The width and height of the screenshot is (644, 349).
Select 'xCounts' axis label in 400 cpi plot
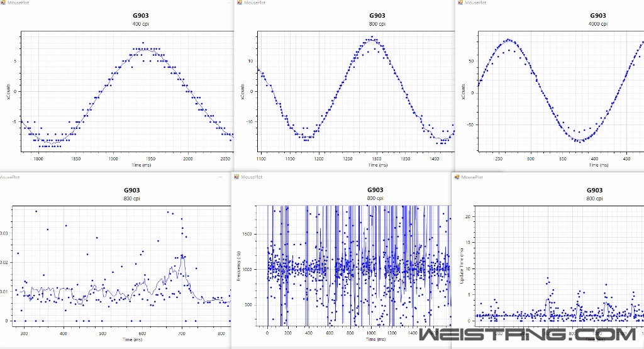[8, 92]
